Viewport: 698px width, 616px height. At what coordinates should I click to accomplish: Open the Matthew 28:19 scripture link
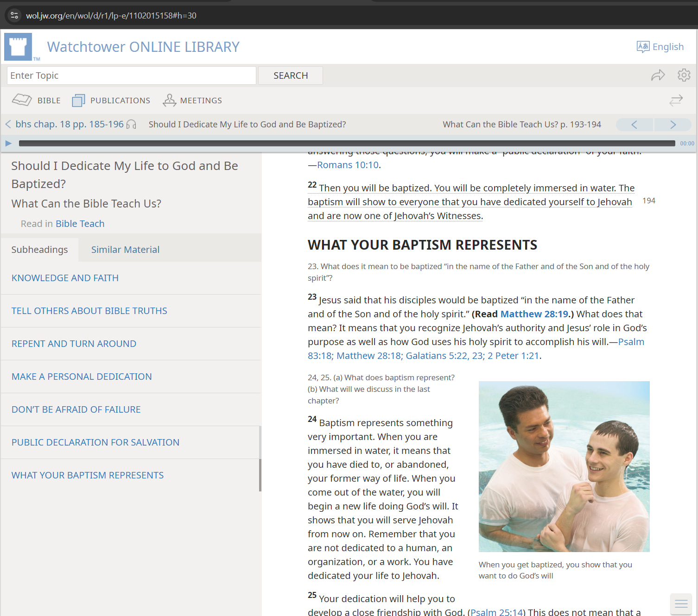534,314
